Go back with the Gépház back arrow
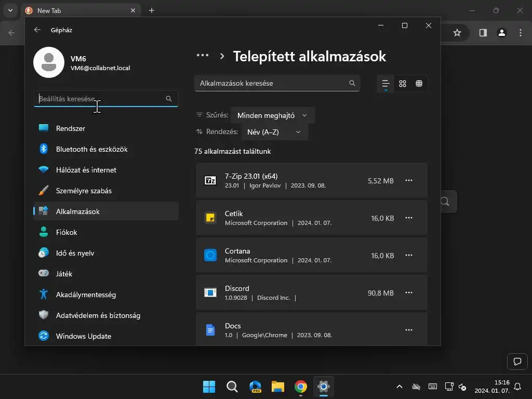Screen dimensions: 532x399 coord(37,30)
